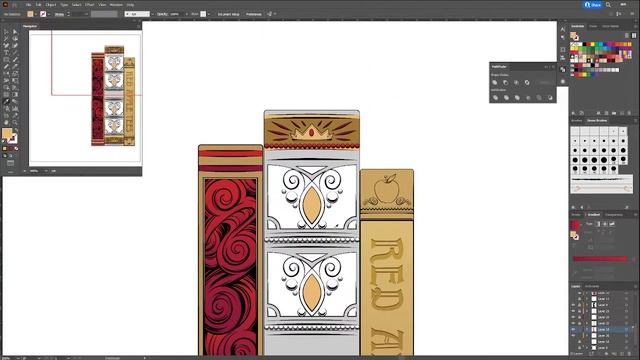The image size is (640, 360).
Task: Open the Object menu
Action: [51, 5]
